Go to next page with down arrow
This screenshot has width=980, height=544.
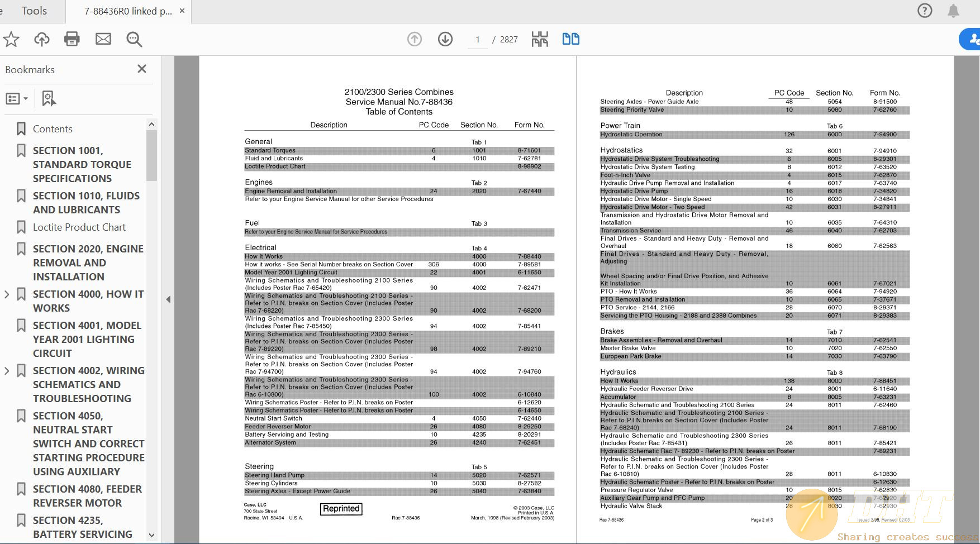pyautogui.click(x=445, y=39)
